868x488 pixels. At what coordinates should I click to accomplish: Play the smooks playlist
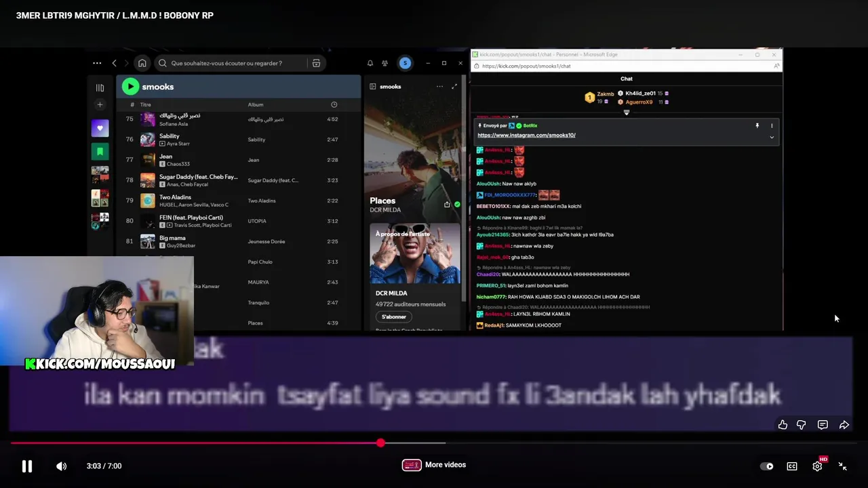[x=130, y=86]
